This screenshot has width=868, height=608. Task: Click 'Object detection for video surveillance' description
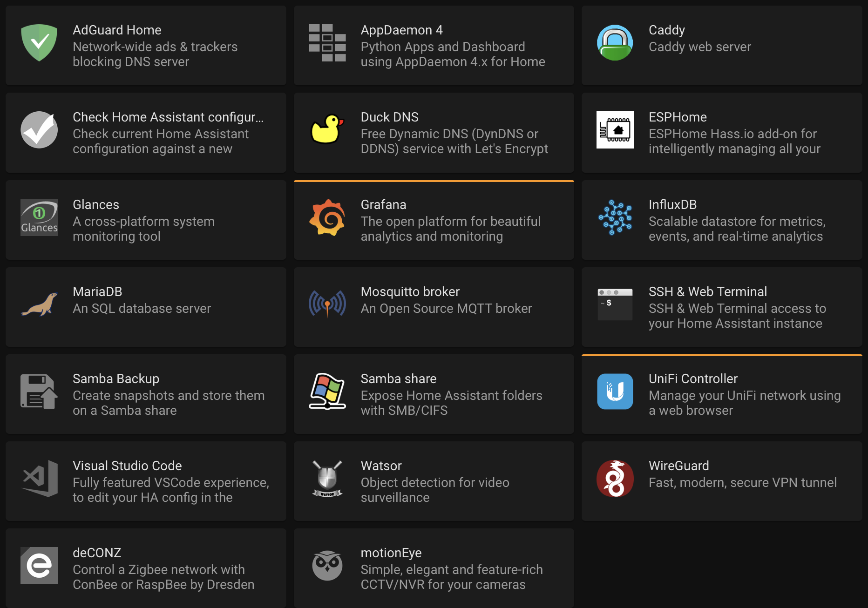(x=434, y=490)
